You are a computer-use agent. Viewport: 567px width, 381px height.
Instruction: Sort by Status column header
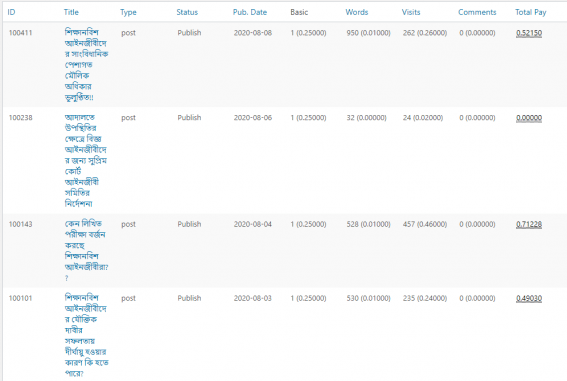pos(187,12)
